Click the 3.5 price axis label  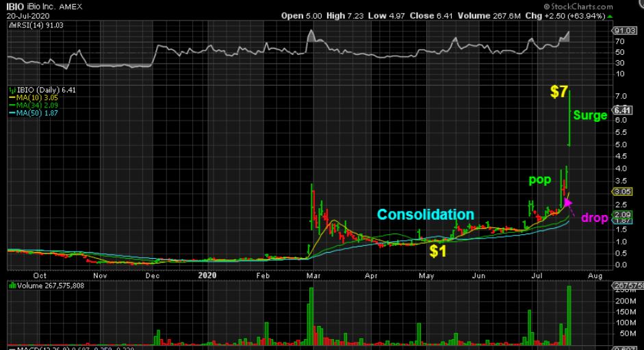pyautogui.click(x=621, y=181)
